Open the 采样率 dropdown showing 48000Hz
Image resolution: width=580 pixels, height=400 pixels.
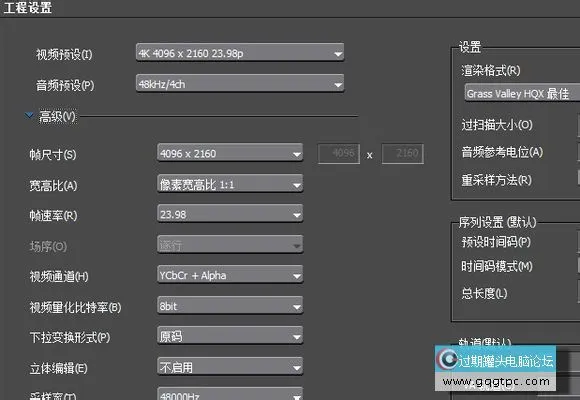click(230, 394)
